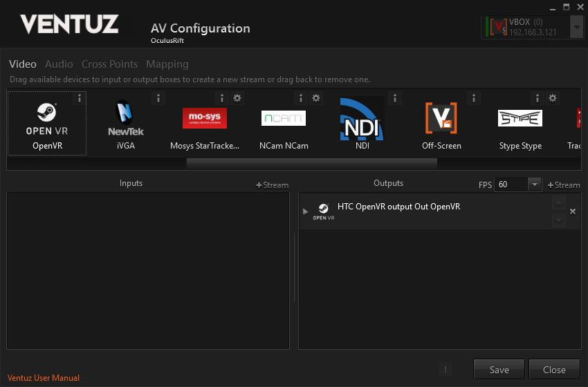This screenshot has width=588, height=387.
Task: Open settings gear for Mosys StarTracker
Action: [237, 98]
